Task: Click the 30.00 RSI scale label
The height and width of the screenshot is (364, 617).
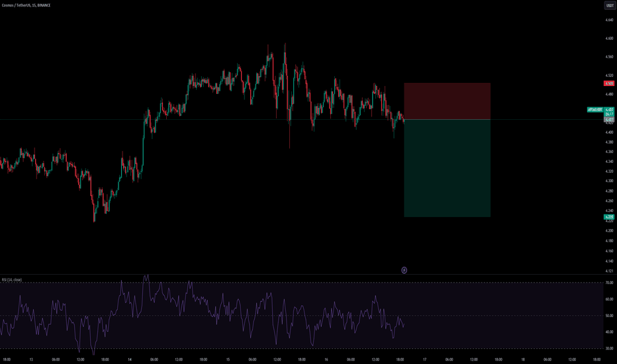Action: 609,348
